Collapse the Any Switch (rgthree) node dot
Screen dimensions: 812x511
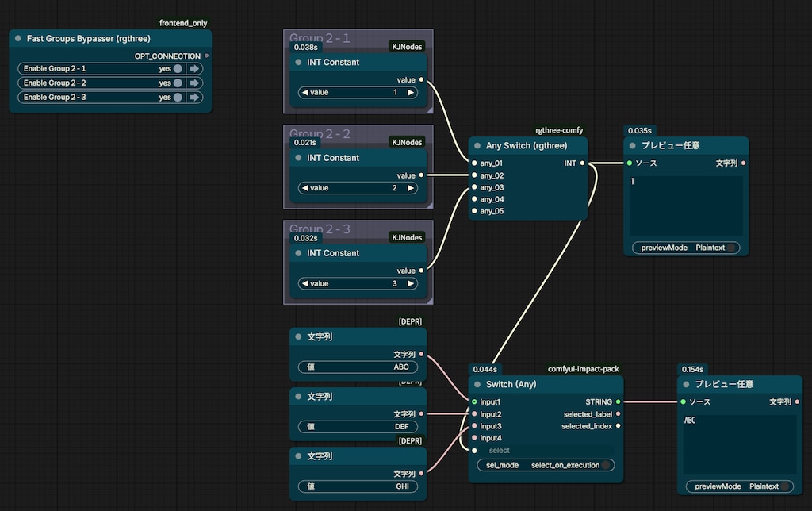coord(477,146)
